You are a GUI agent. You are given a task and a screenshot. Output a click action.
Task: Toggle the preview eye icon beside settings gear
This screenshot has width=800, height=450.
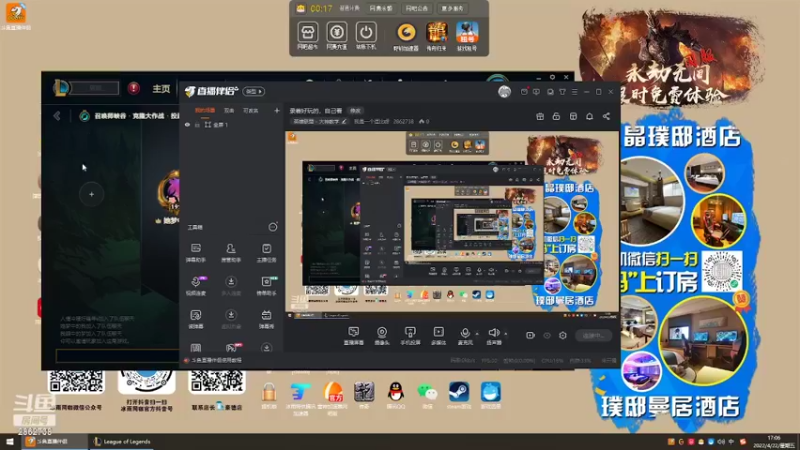547,335
